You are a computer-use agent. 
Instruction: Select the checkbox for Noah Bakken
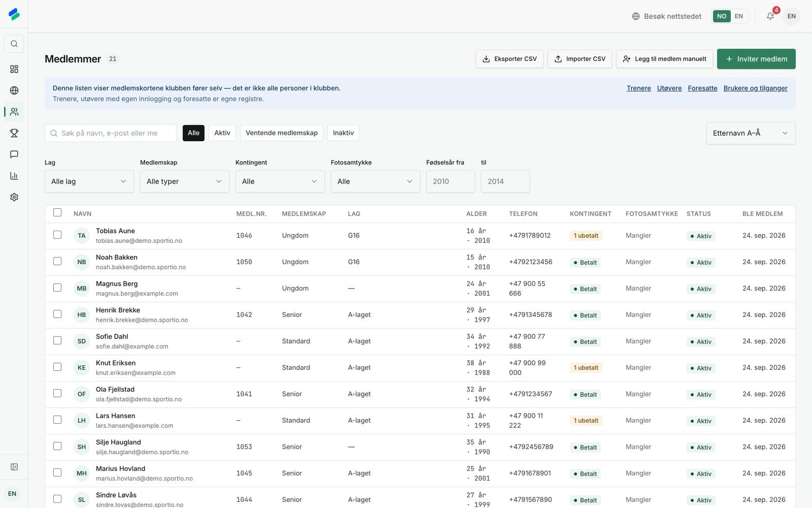click(57, 262)
